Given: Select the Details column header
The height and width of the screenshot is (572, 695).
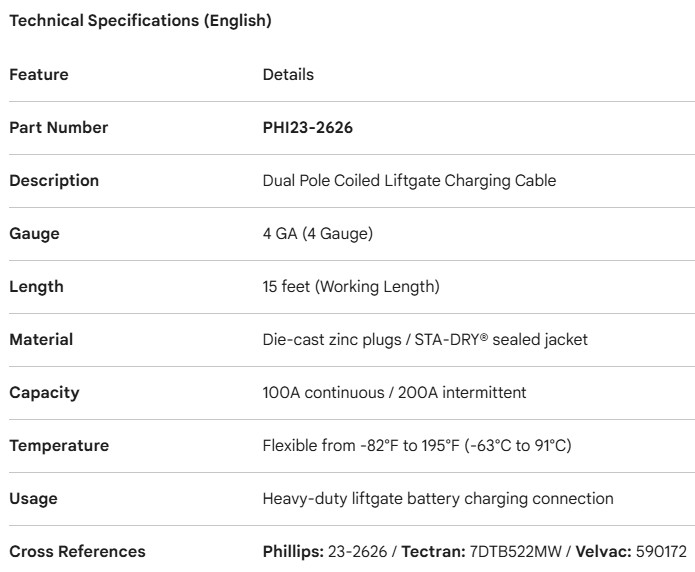Looking at the screenshot, I should click(x=288, y=75).
